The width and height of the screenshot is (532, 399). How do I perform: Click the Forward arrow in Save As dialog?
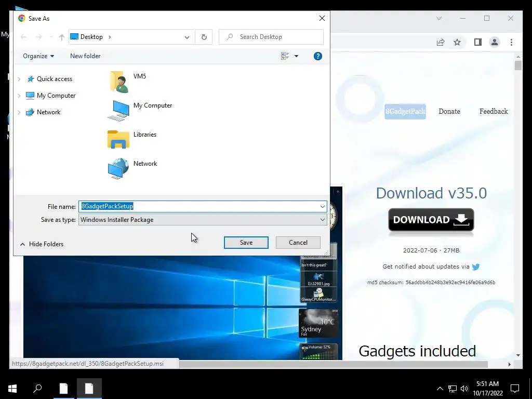click(39, 37)
